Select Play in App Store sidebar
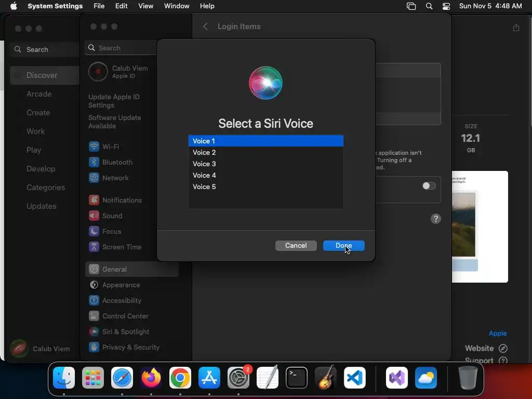The height and width of the screenshot is (399, 532). 34,150
